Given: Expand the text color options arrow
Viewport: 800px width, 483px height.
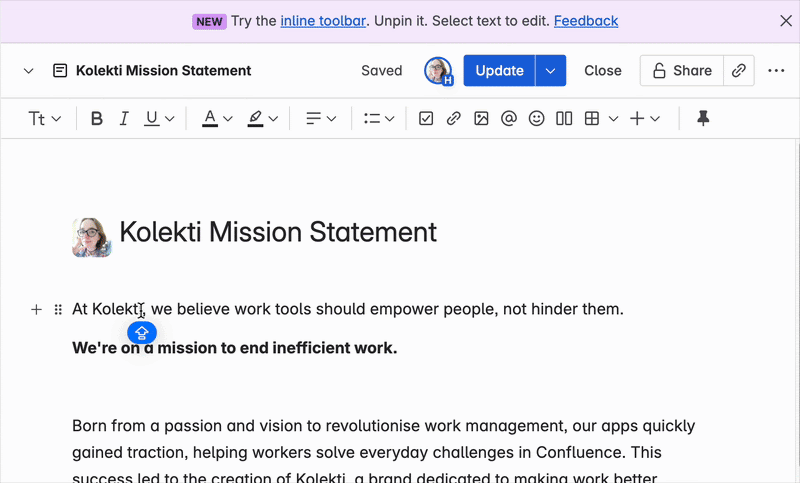Looking at the screenshot, I should point(228,119).
